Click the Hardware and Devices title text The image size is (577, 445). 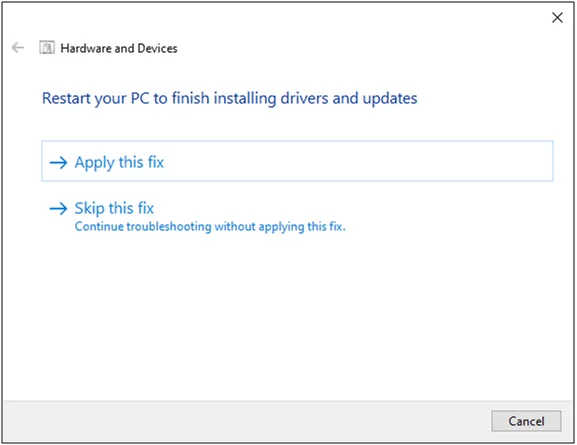pos(119,48)
